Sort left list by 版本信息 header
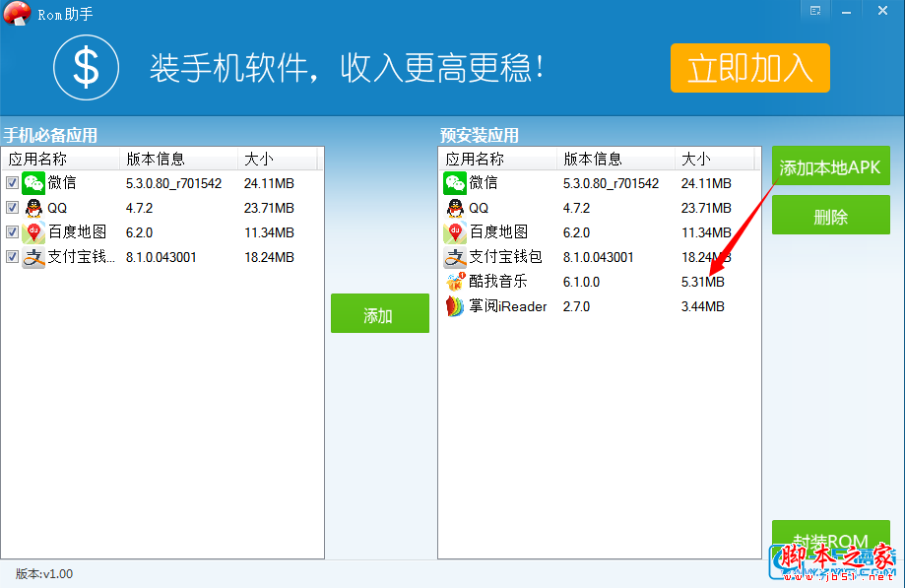 (x=178, y=159)
